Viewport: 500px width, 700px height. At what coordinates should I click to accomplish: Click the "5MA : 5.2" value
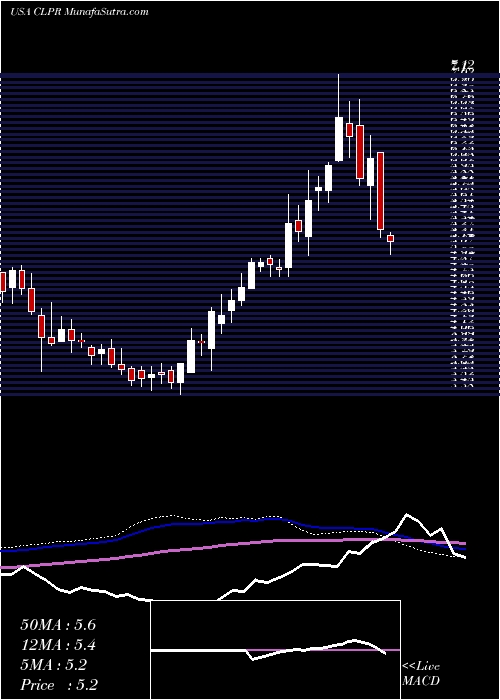[54, 665]
